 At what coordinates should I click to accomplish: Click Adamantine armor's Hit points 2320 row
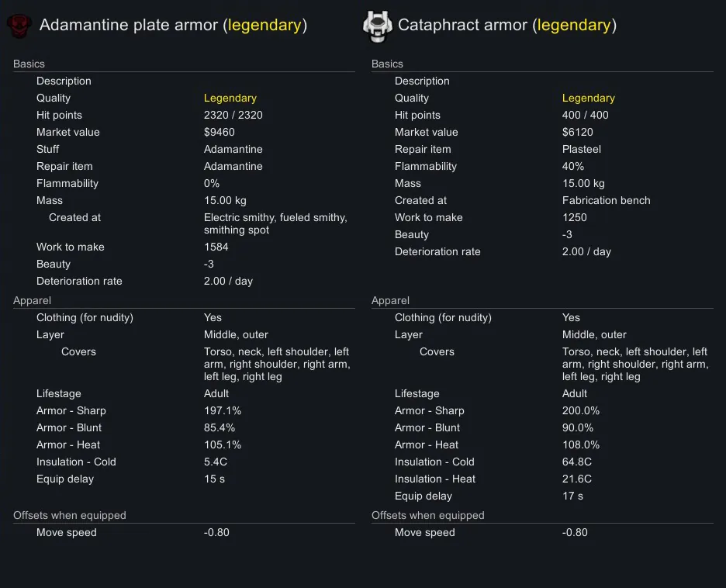tap(184, 116)
